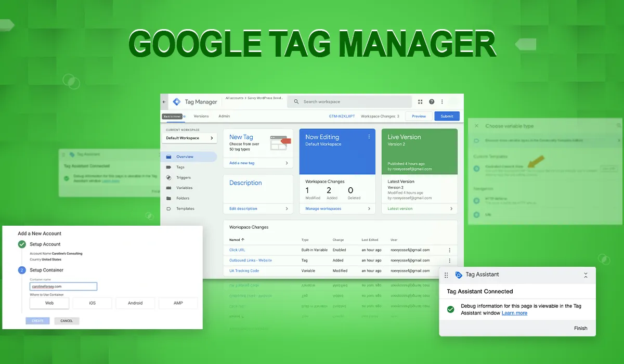Select iOS as the container platform
The image size is (624, 364).
[92, 303]
